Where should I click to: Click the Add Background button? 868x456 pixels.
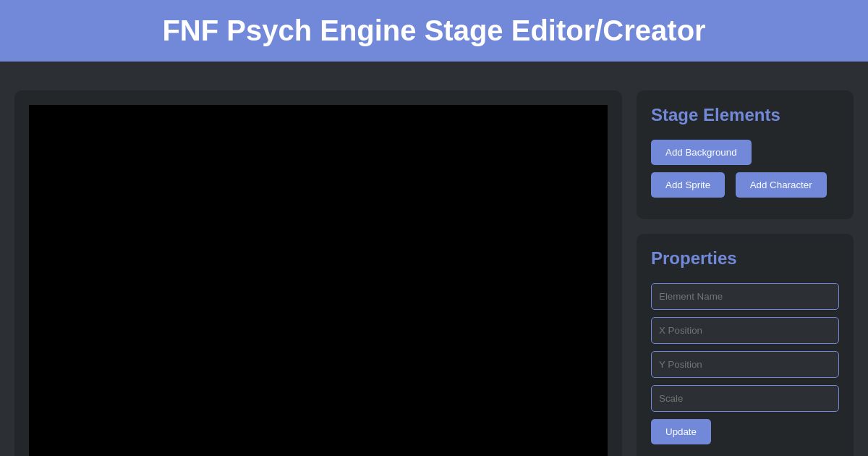click(700, 152)
